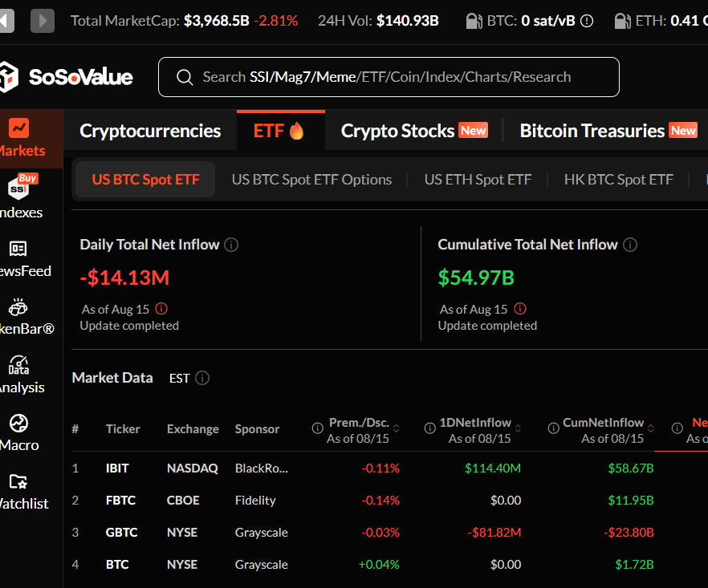Show info for Market Data EST timezone
This screenshot has width=708, height=588.
202,378
